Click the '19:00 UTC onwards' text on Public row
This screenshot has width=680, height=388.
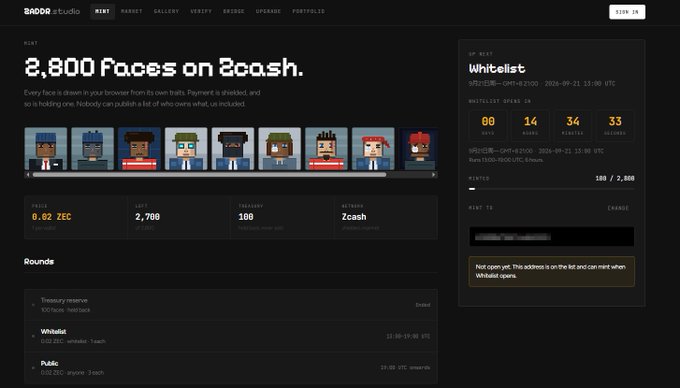pos(405,368)
